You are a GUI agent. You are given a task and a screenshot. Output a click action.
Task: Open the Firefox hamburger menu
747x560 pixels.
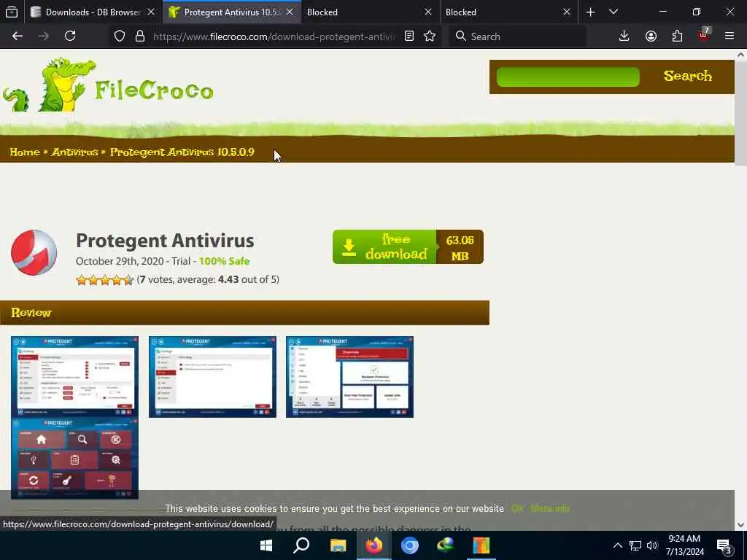point(729,36)
